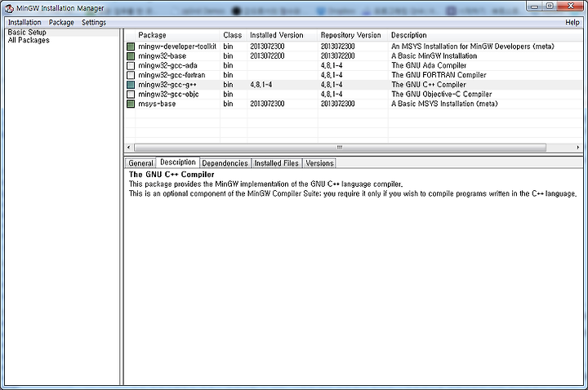Click the package list horizontal scrollbar thumb
The height and width of the screenshot is (390, 588).
point(340,148)
